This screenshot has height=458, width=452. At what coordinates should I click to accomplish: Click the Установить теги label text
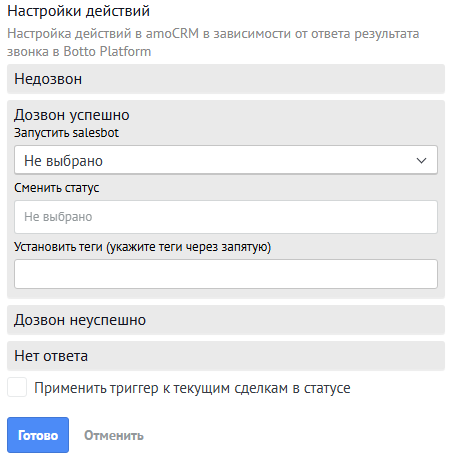coord(143,247)
